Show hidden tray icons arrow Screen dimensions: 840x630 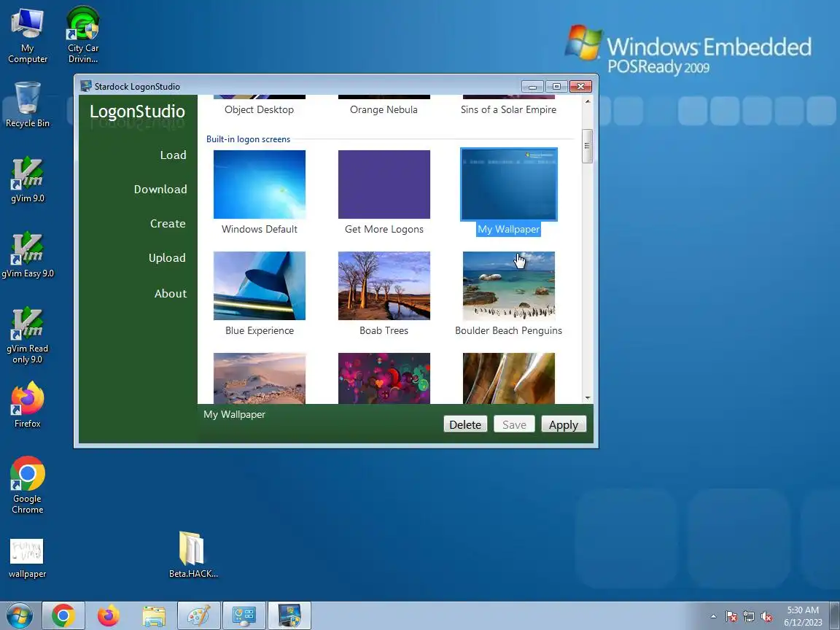click(713, 617)
